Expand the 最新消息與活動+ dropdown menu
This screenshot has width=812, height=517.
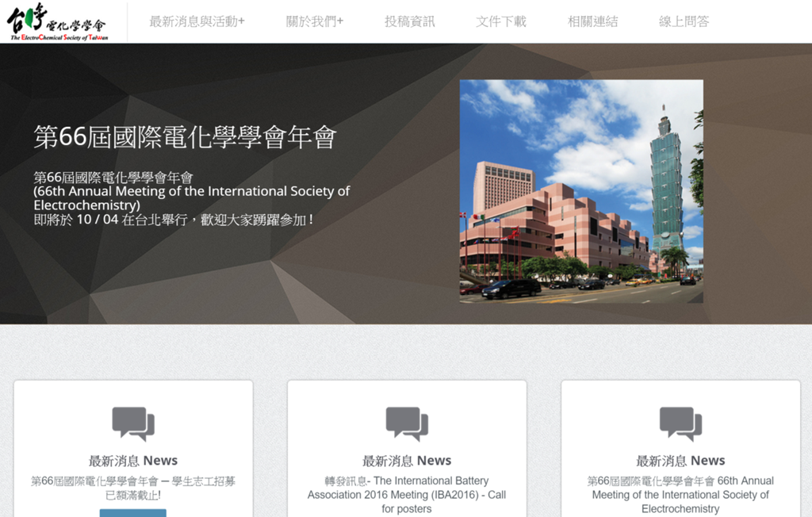(197, 21)
